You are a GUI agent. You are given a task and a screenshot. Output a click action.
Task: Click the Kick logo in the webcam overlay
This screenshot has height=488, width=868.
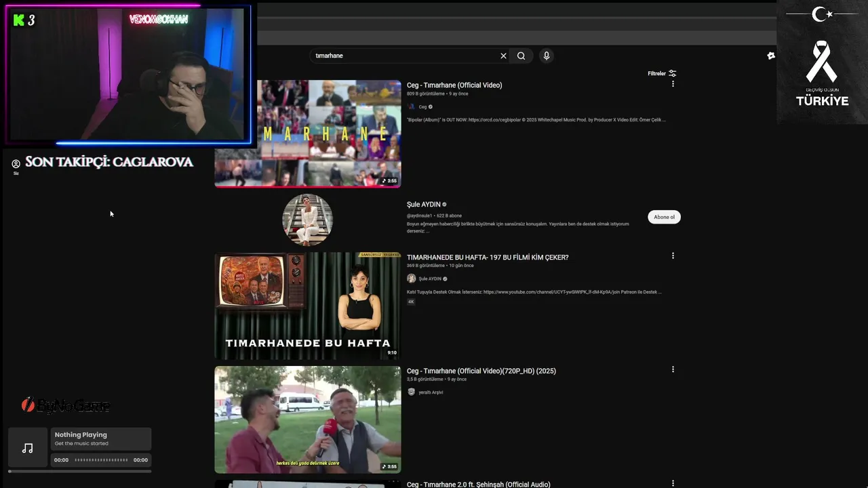point(18,20)
